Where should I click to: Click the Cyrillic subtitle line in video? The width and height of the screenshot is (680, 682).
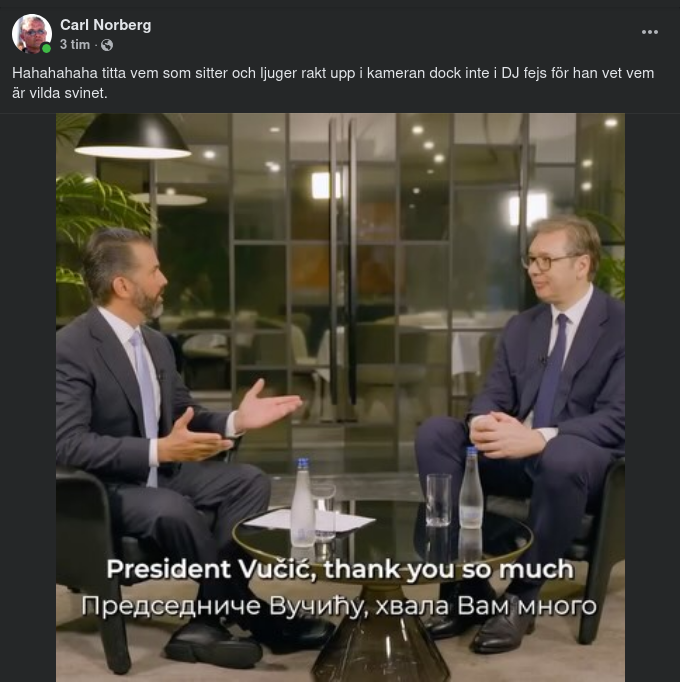(x=340, y=606)
